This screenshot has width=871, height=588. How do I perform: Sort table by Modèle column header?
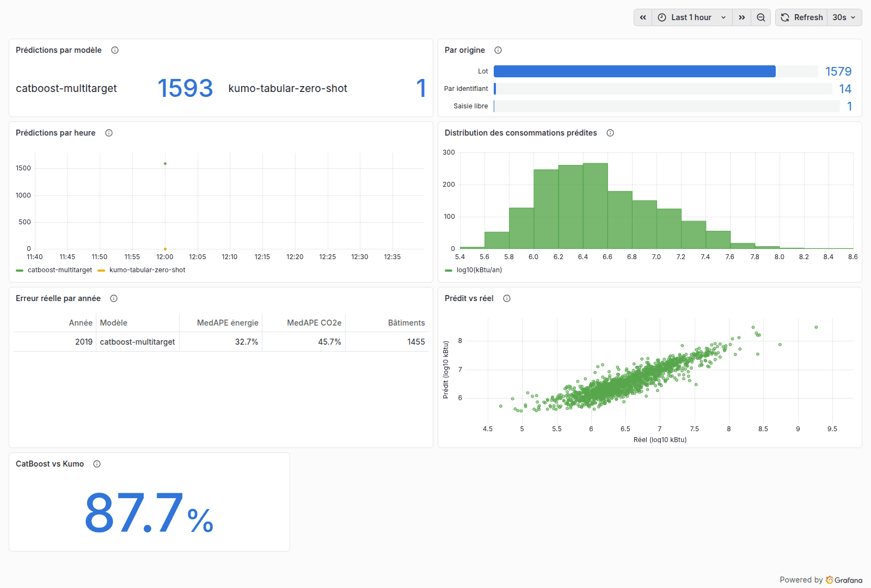(x=114, y=323)
